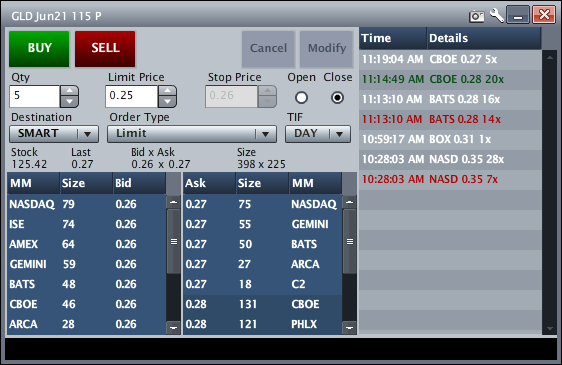This screenshot has width=562, height=365.
Task: Focus the Qty input field
Action: pyautogui.click(x=34, y=96)
